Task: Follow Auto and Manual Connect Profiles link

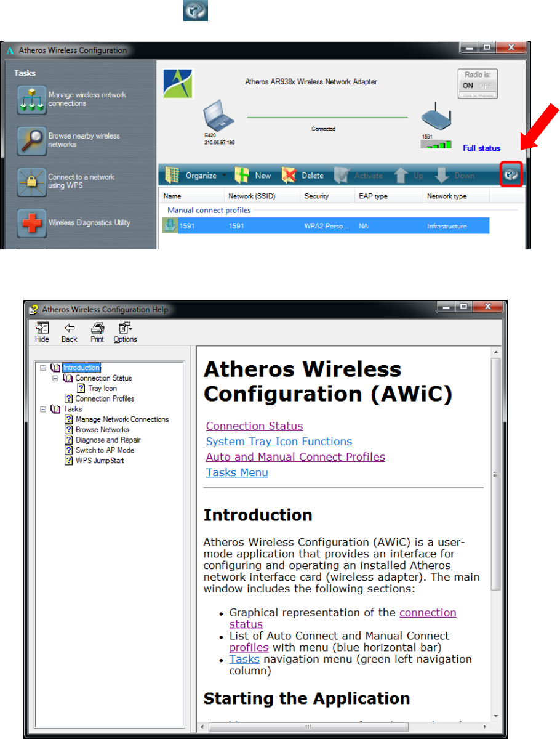Action: pyautogui.click(x=295, y=457)
